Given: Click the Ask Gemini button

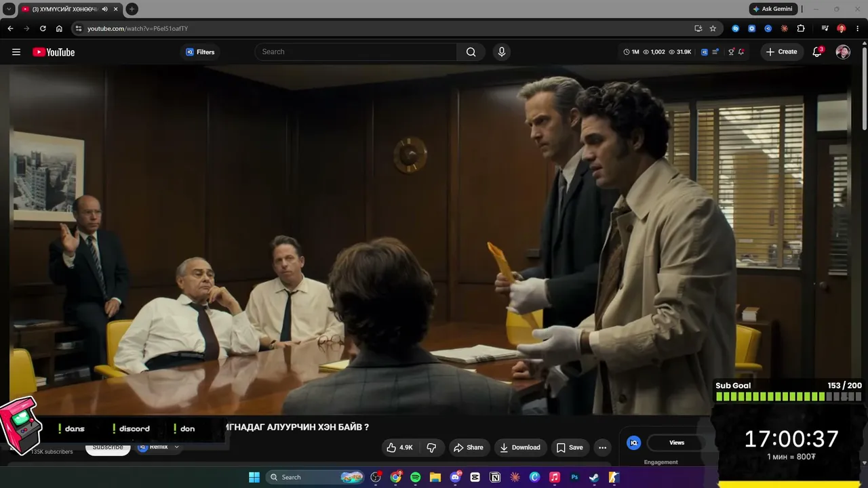Looking at the screenshot, I should click(x=773, y=9).
